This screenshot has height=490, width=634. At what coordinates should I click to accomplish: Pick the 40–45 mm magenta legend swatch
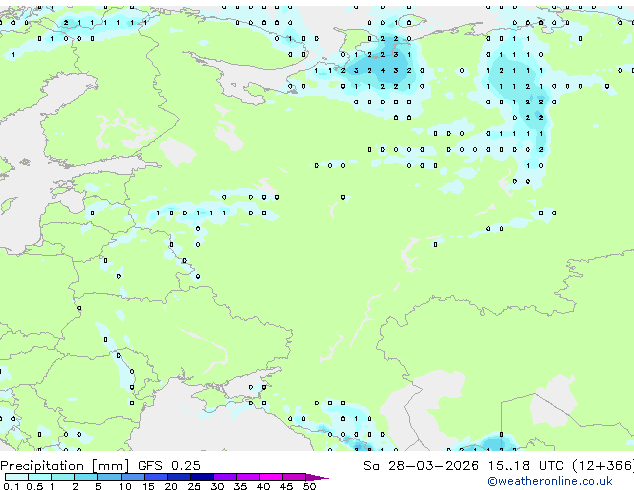pyautogui.click(x=271, y=477)
